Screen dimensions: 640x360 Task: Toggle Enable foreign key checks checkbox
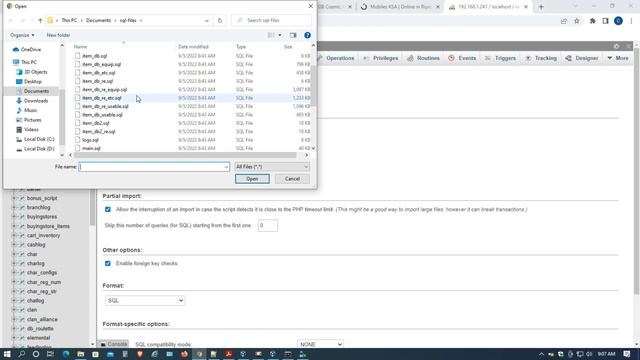[108, 263]
